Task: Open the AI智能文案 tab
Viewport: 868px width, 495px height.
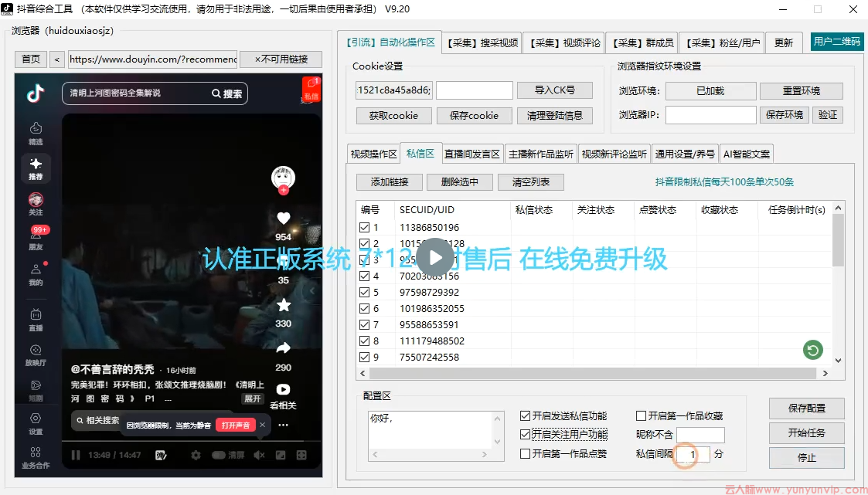Action: (x=746, y=154)
